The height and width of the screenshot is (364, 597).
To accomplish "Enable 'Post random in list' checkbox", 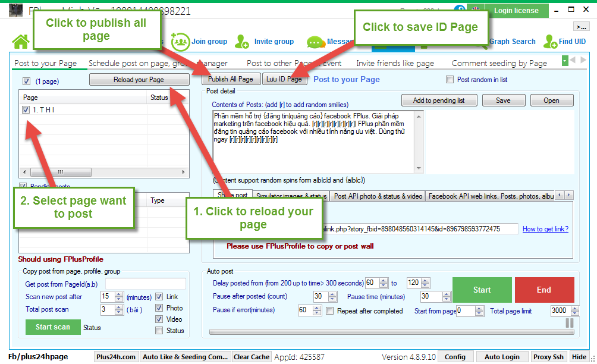I will (x=450, y=80).
